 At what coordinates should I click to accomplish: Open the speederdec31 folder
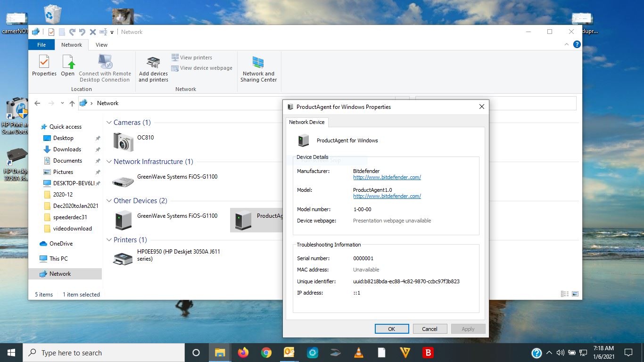click(70, 217)
